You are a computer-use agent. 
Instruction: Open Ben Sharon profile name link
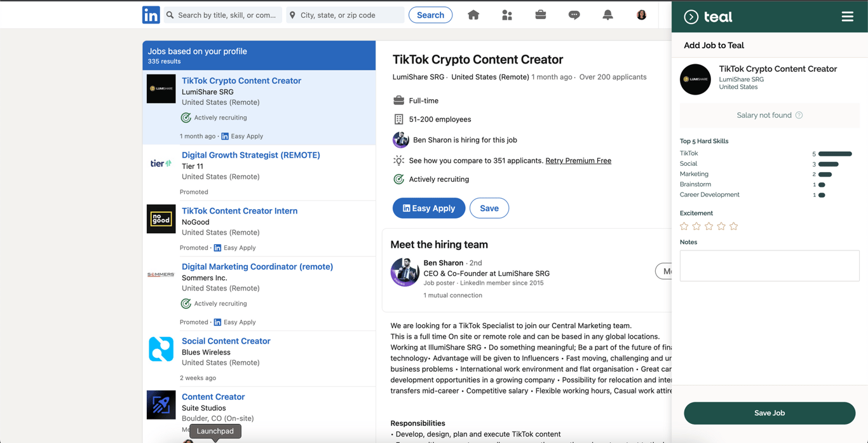[444, 262]
